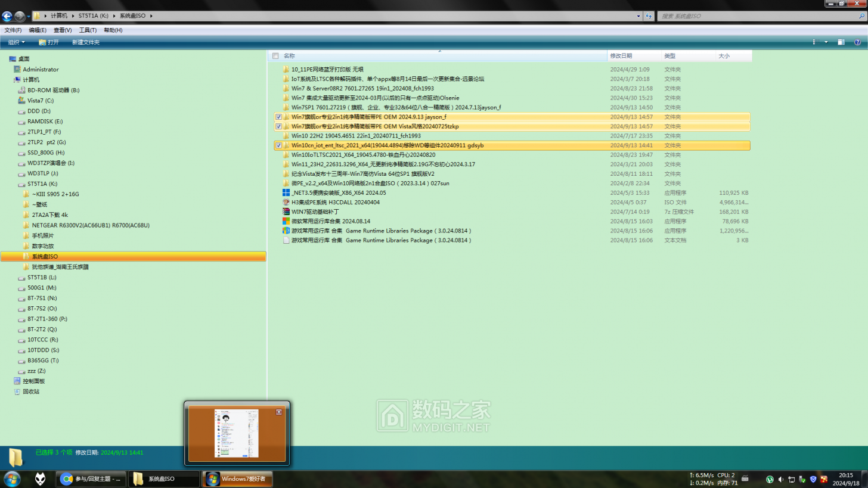Select the 10_11PE网络蓝牙打印版 无垠 folder icon
This screenshot has height=488, width=868.
286,69
